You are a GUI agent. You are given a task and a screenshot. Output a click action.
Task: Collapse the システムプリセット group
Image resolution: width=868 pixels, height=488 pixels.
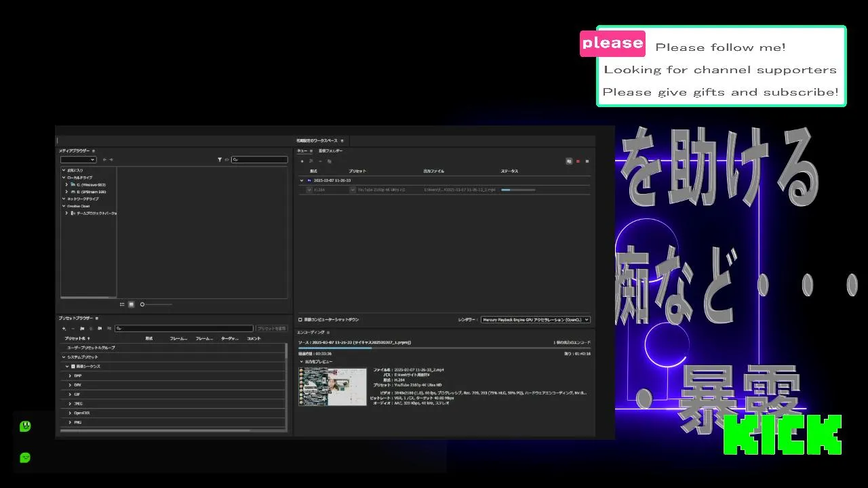pyautogui.click(x=64, y=357)
